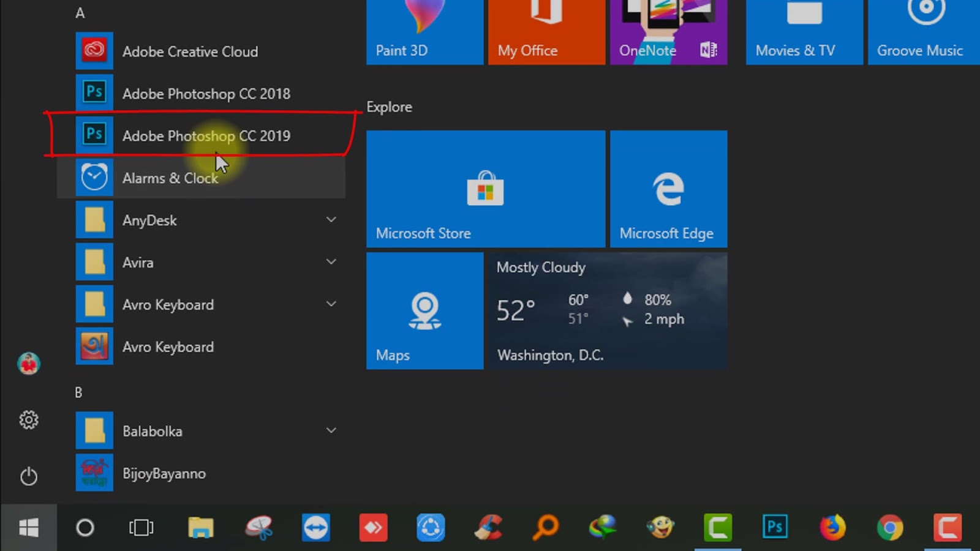Open the Avro Keyboard app with red icon
The width and height of the screenshot is (980, 551).
pyautogui.click(x=201, y=347)
